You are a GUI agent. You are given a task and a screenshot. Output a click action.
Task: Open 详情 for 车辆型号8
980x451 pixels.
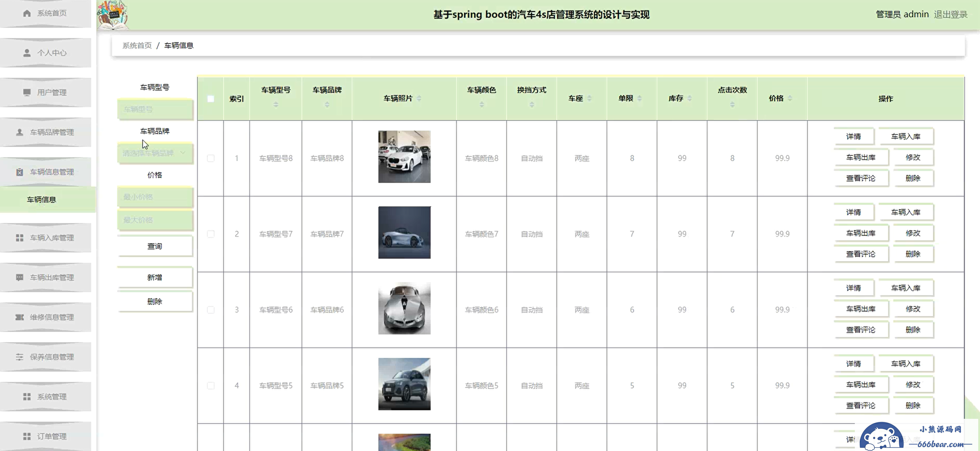click(853, 136)
